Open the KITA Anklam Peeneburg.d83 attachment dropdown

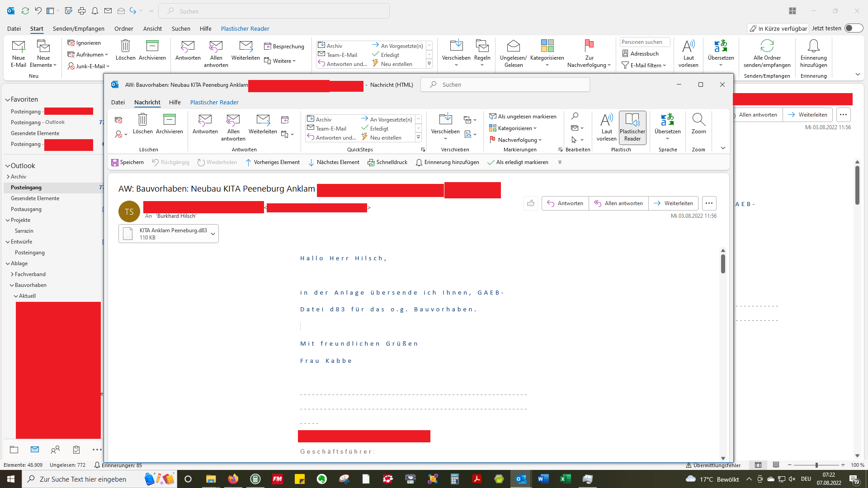click(213, 234)
